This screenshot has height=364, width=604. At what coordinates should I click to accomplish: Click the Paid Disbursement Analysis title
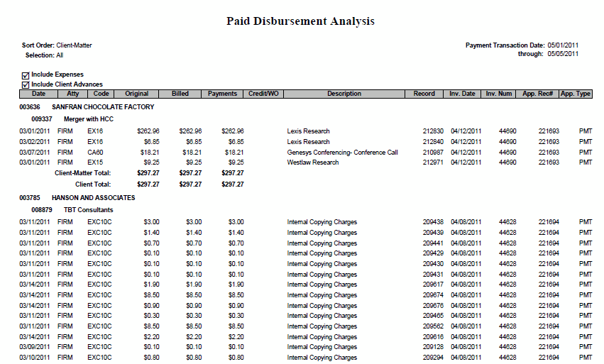pos(300,21)
